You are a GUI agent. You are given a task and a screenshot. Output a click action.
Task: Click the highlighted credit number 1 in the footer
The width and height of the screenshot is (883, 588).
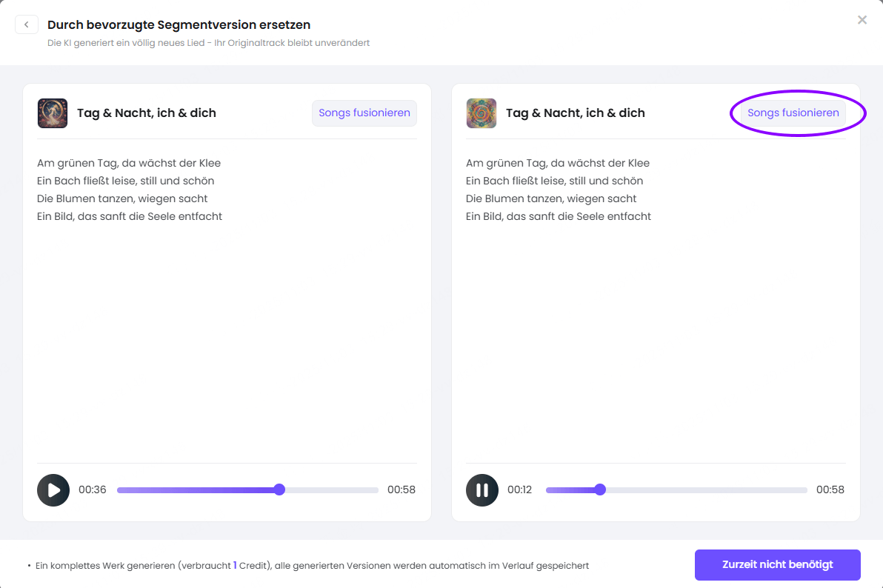tap(235, 565)
